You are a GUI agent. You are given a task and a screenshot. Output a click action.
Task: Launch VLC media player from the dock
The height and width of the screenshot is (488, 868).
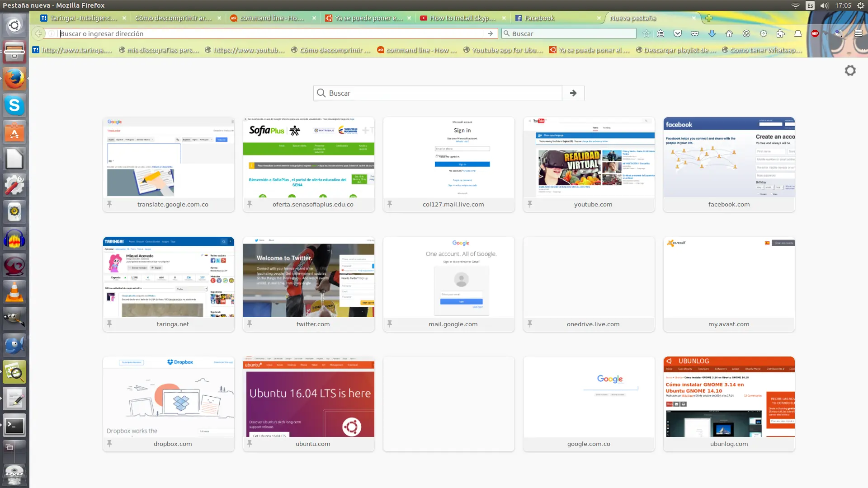pos(14,292)
